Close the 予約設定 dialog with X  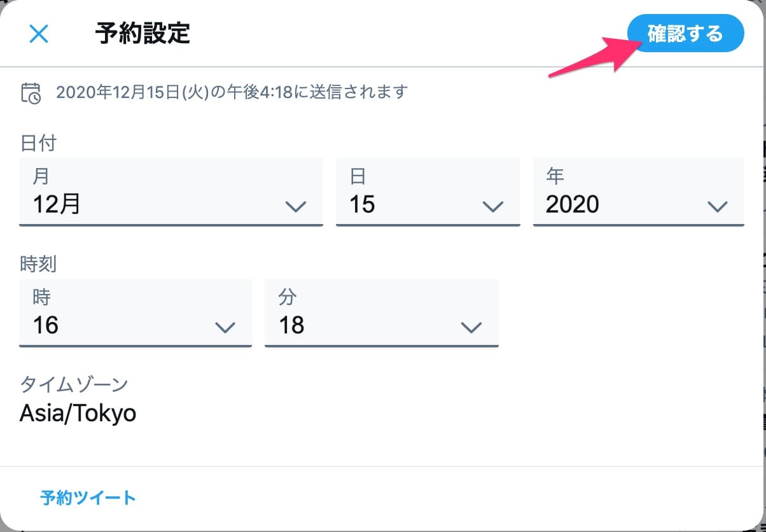coord(39,34)
